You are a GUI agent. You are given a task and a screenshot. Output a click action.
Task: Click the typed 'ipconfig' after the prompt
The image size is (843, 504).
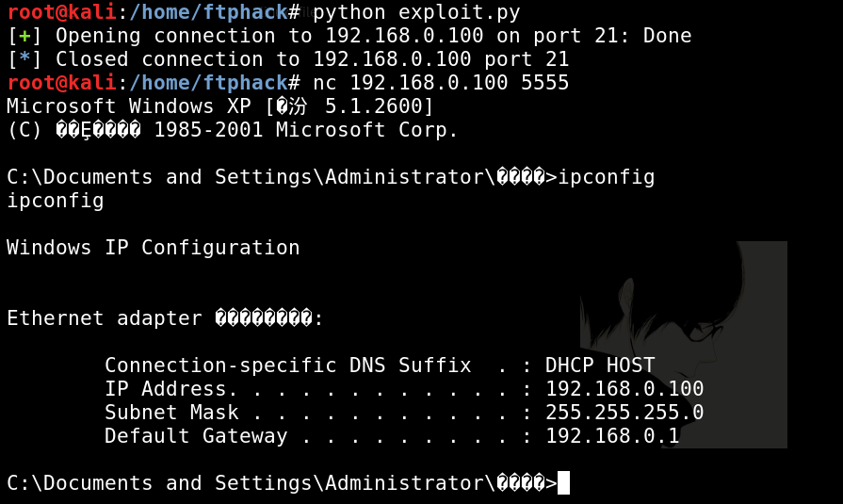pos(607,177)
